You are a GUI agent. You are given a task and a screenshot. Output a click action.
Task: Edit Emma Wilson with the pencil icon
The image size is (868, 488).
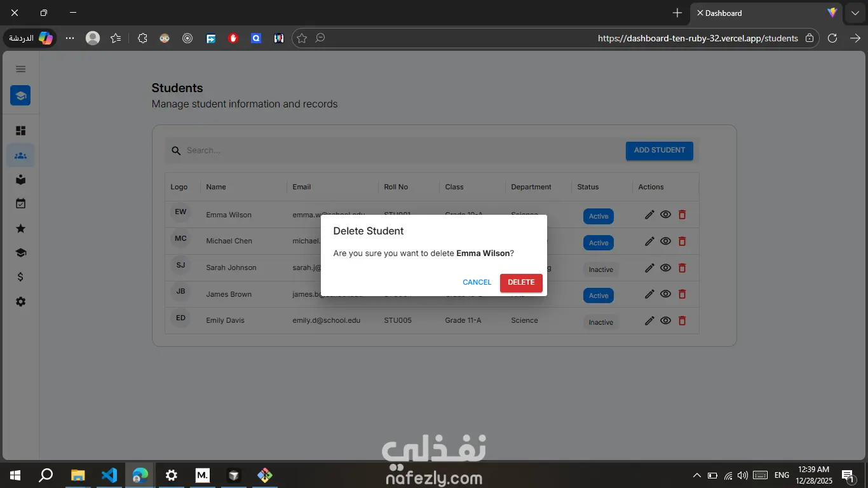pos(649,215)
